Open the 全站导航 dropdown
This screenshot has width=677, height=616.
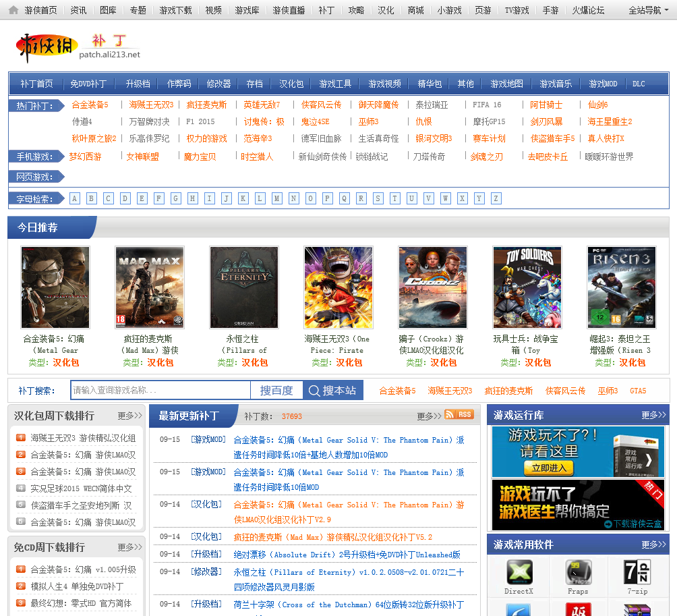coord(649,10)
